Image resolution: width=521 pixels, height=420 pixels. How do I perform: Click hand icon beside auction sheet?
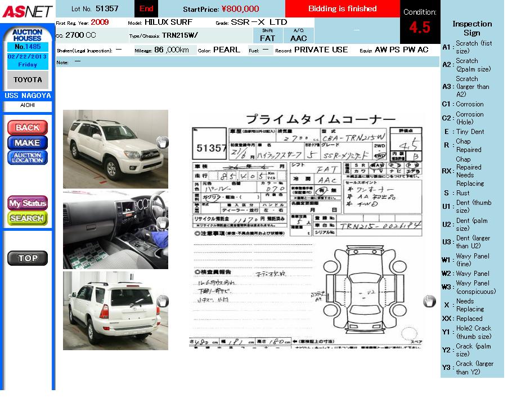tap(429, 301)
